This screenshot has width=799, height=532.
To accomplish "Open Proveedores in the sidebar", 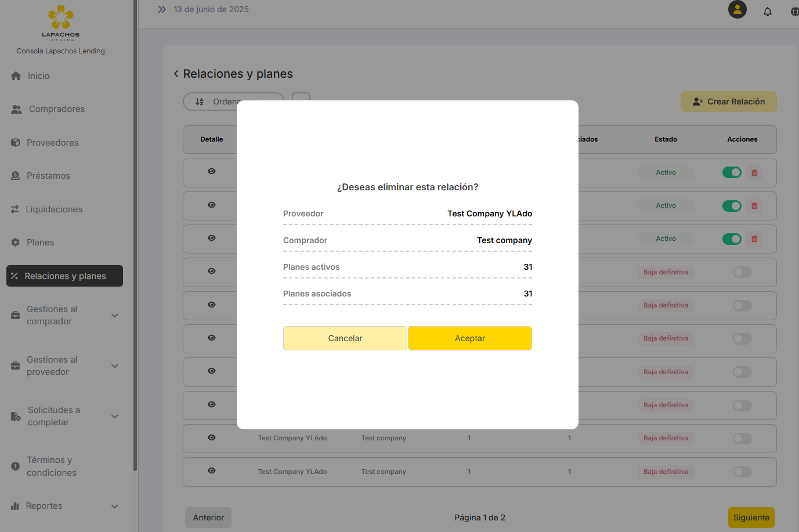I will pyautogui.click(x=52, y=143).
